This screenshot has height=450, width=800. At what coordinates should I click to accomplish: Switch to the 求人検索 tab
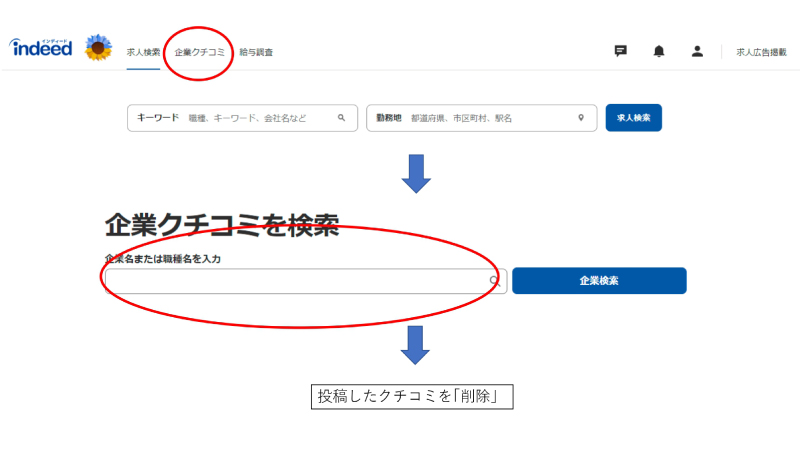[x=143, y=52]
